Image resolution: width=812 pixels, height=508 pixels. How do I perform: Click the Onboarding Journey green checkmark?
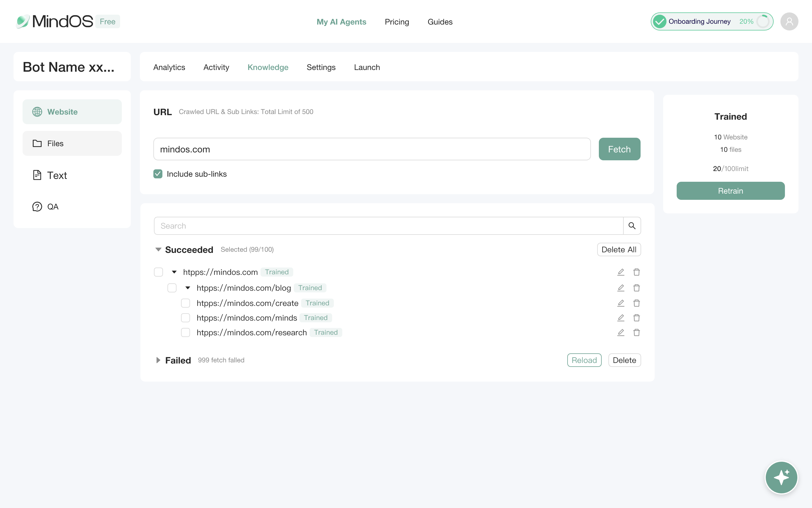[659, 21]
